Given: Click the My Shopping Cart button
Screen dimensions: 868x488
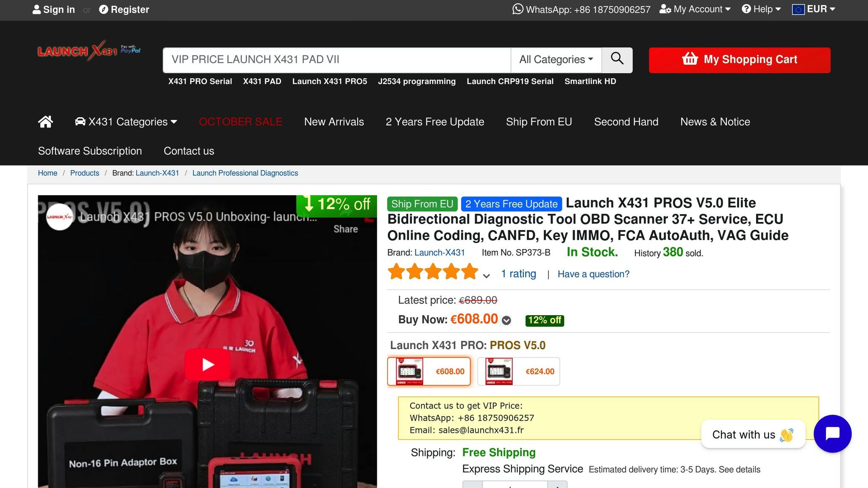Looking at the screenshot, I should tap(739, 60).
